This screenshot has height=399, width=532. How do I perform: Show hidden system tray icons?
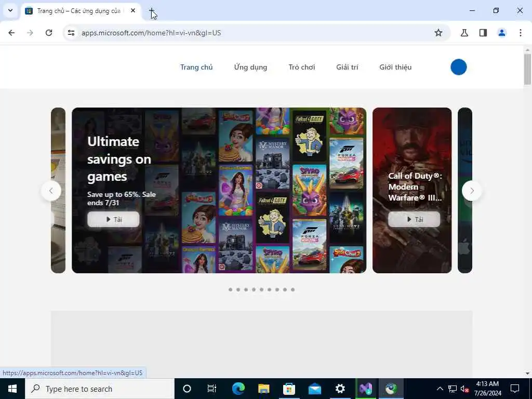pos(440,389)
